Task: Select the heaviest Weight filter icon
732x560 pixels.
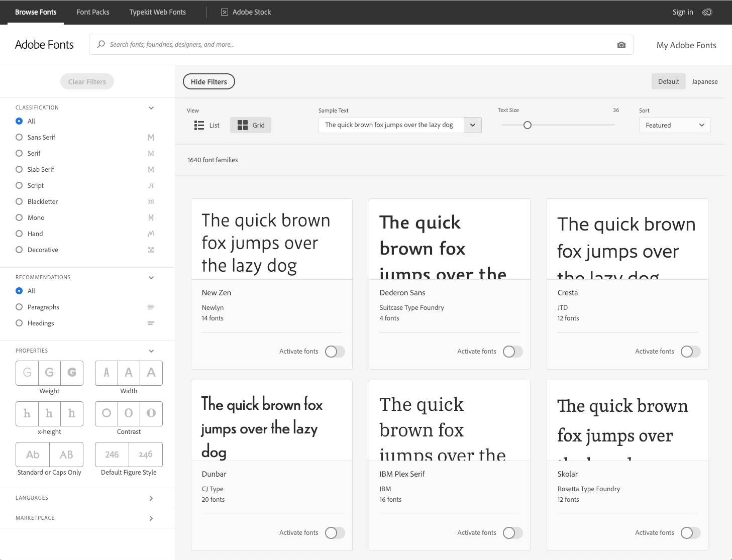Action: coord(72,373)
